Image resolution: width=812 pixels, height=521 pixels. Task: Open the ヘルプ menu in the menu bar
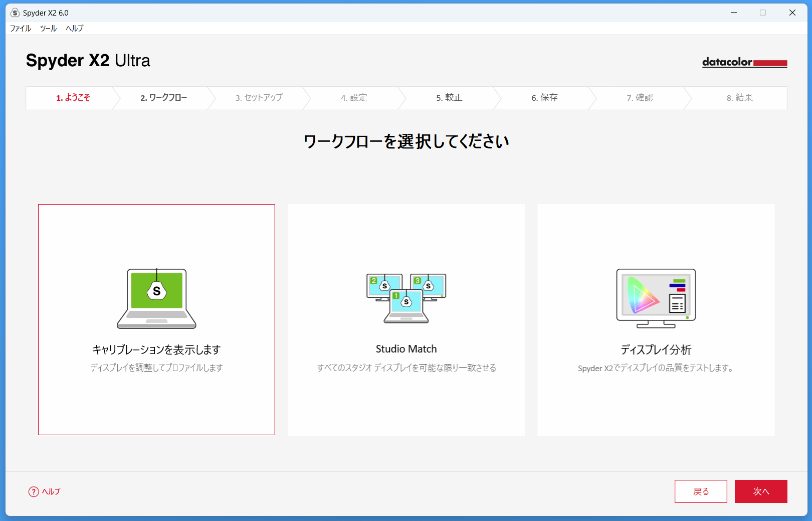coord(75,29)
